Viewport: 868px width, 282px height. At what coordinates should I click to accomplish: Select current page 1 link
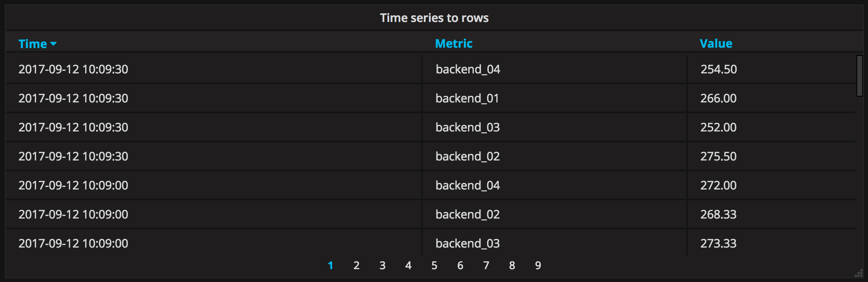[x=331, y=265]
